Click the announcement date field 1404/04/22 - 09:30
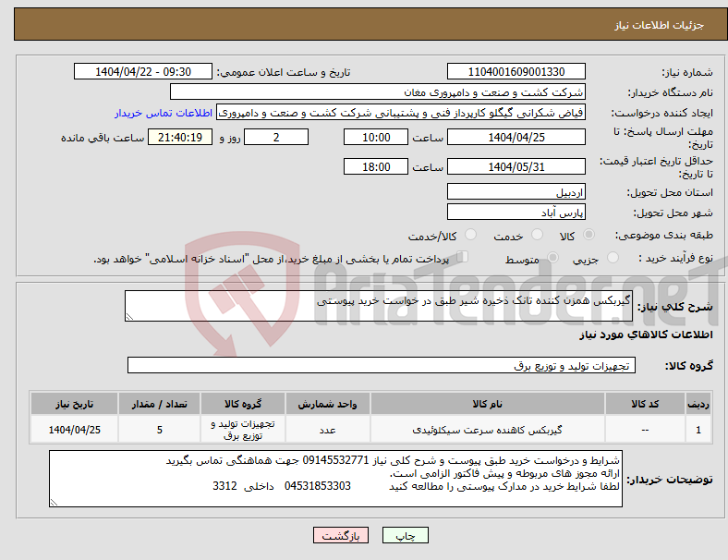This screenshot has width=728, height=560. [x=143, y=72]
